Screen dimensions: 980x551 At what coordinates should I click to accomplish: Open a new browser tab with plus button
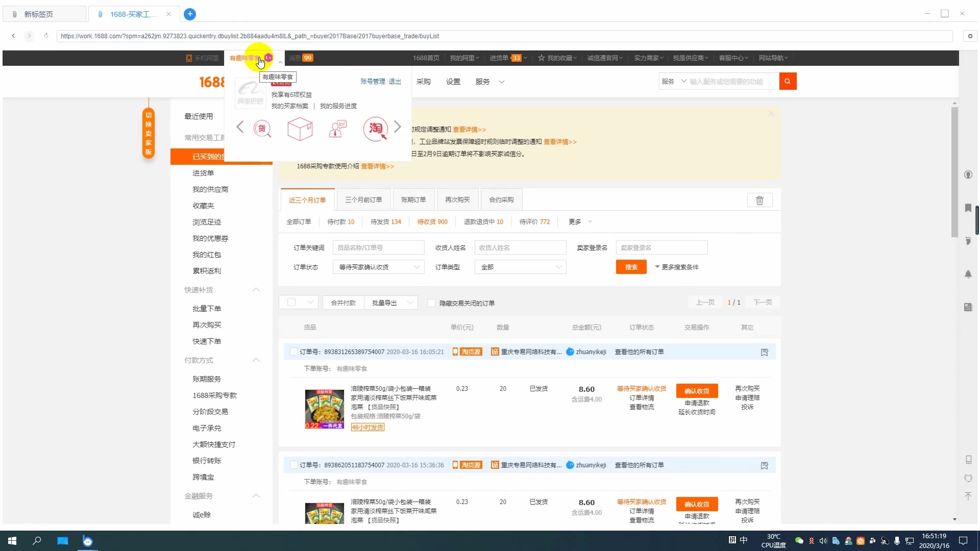(190, 14)
